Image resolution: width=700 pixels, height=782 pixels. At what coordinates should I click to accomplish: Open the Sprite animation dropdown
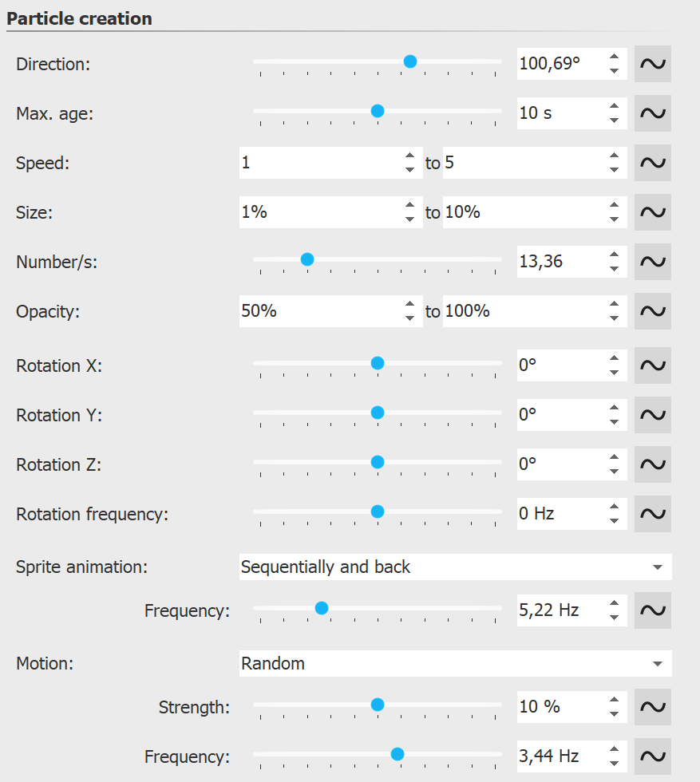point(455,567)
